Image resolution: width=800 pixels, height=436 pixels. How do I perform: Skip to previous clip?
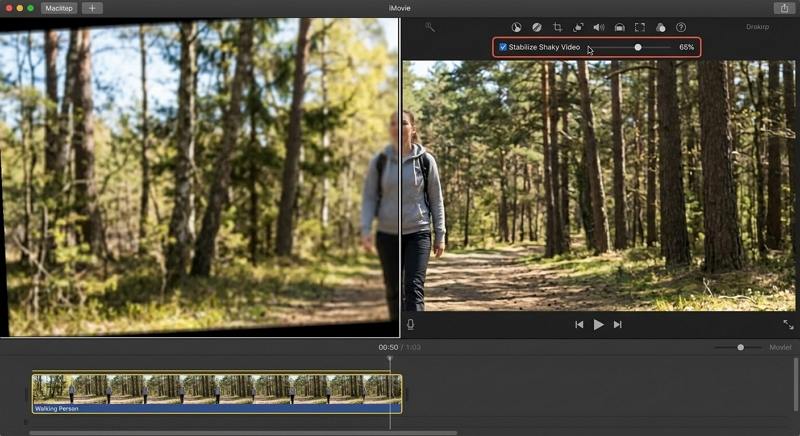579,324
